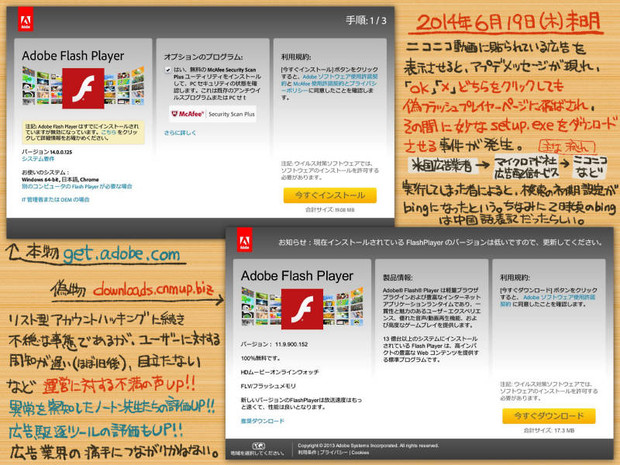Open Adobe ソフトウェア使用許諾契約 link in real page terms
The image size is (620, 465).
point(340,77)
